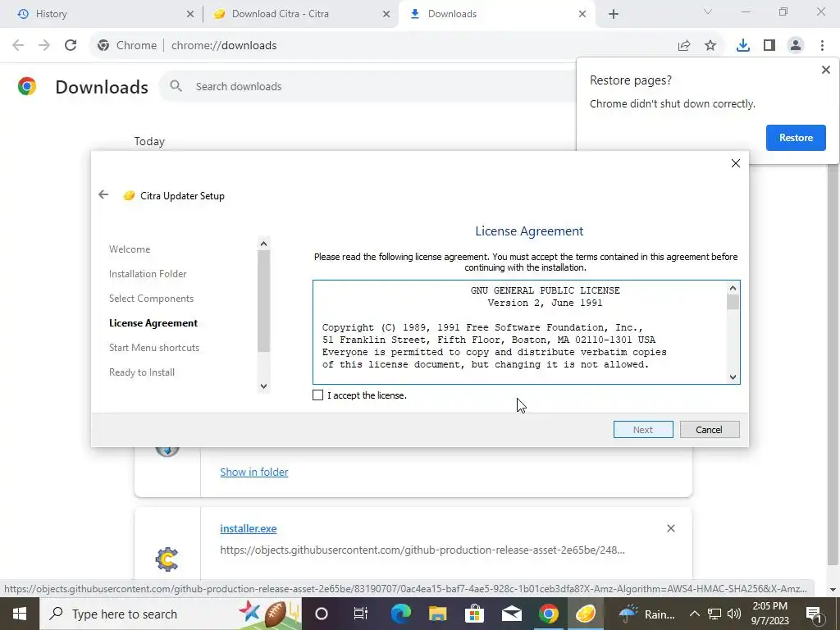This screenshot has width=840, height=630.
Task: Restore pages with the Restore button
Action: pos(796,138)
